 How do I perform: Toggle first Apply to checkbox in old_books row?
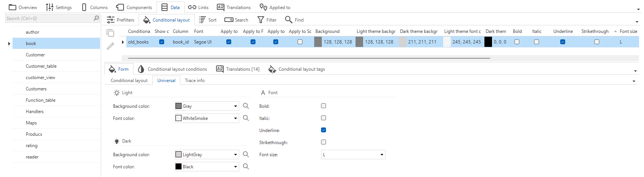tap(229, 42)
